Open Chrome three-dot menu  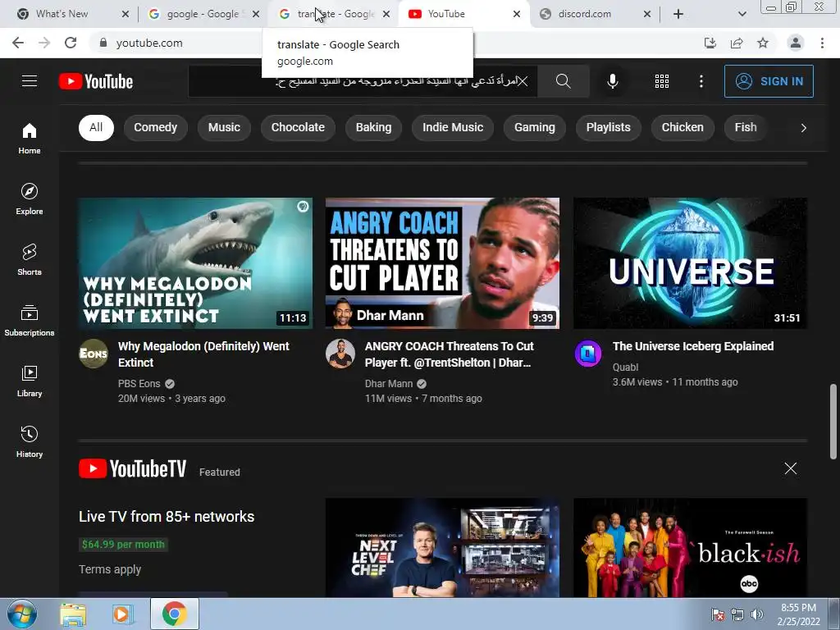click(822, 43)
